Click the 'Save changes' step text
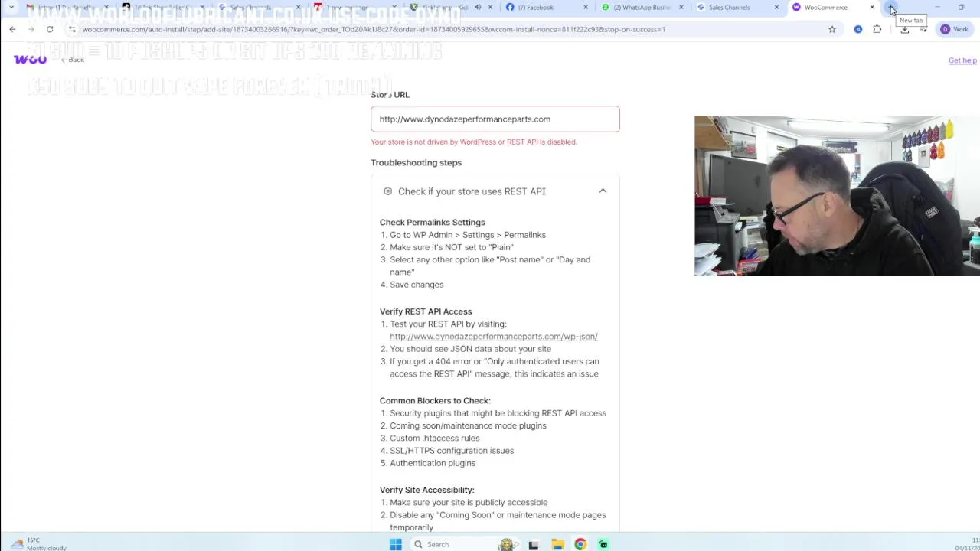The height and width of the screenshot is (551, 980). pyautogui.click(x=416, y=285)
